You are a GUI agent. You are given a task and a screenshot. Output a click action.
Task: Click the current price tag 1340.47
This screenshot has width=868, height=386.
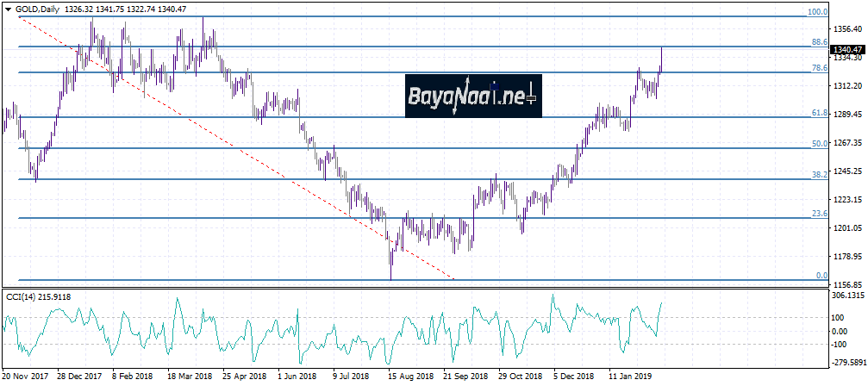(x=848, y=49)
